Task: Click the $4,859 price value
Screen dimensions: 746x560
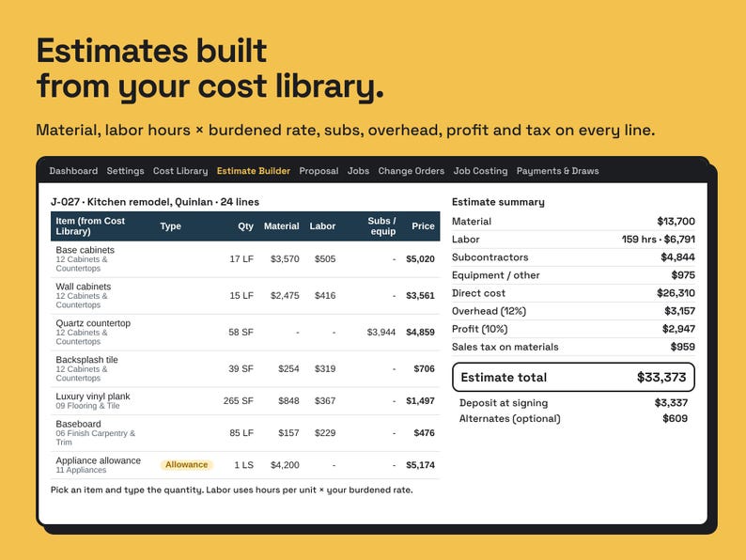Action: [420, 332]
